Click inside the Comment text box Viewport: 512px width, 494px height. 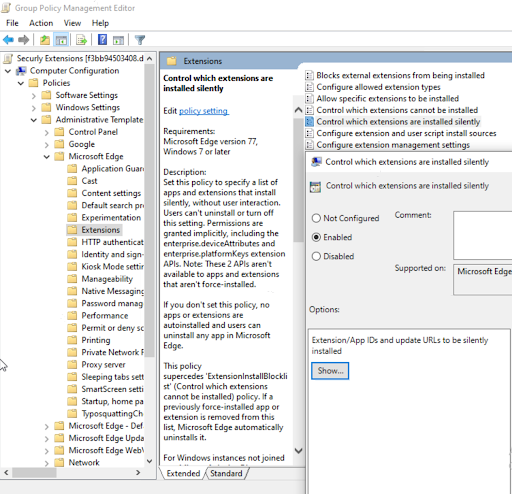coord(482,235)
